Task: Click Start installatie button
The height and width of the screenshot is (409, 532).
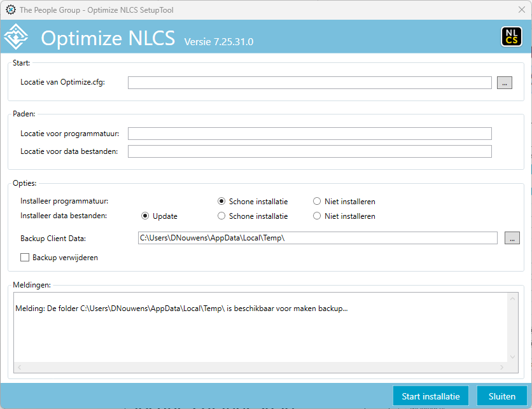Action: click(431, 396)
